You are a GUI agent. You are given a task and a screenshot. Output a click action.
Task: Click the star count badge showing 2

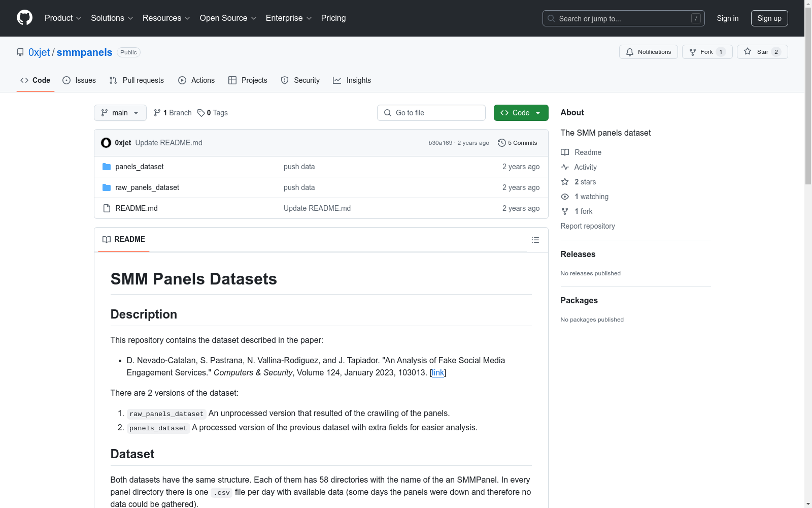[x=776, y=52]
